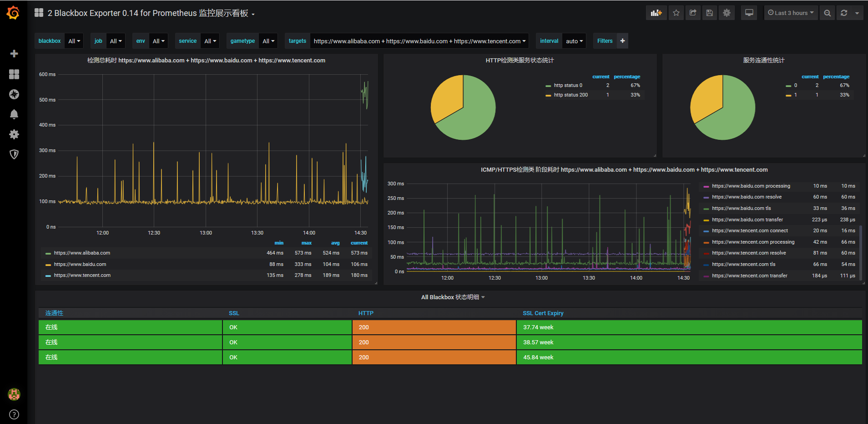Open the gametype variable All dropdown
The height and width of the screenshot is (424, 868).
[268, 41]
